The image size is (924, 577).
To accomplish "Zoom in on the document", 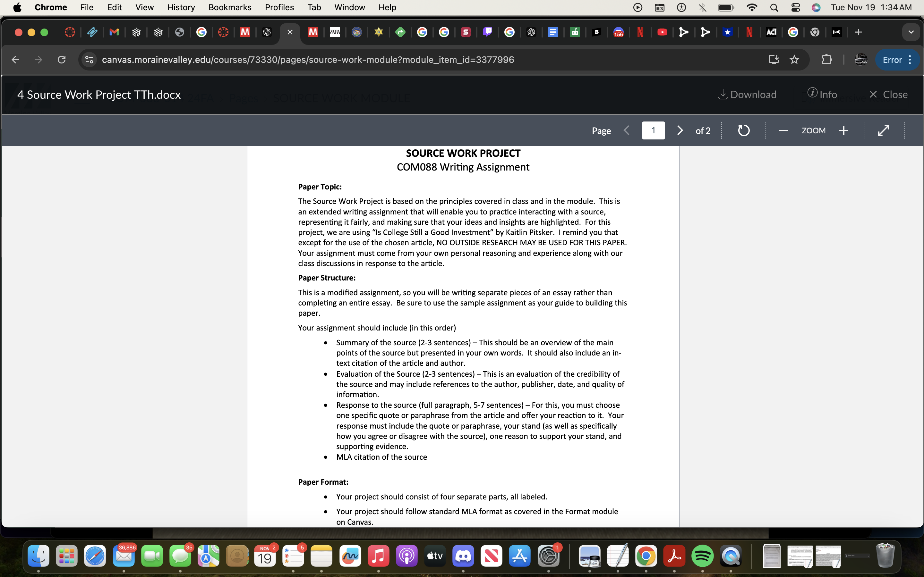I will click(x=844, y=130).
